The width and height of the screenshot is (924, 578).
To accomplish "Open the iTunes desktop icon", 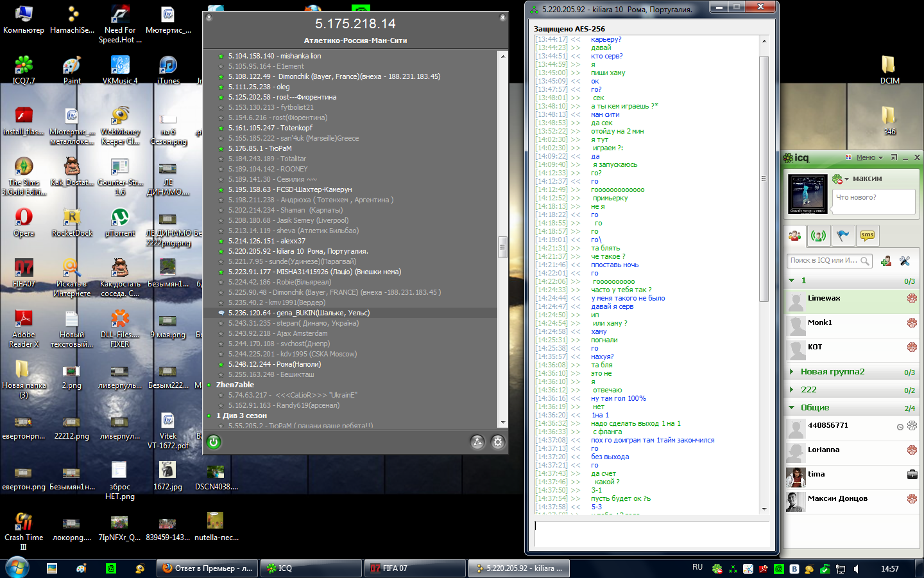I will [x=168, y=70].
